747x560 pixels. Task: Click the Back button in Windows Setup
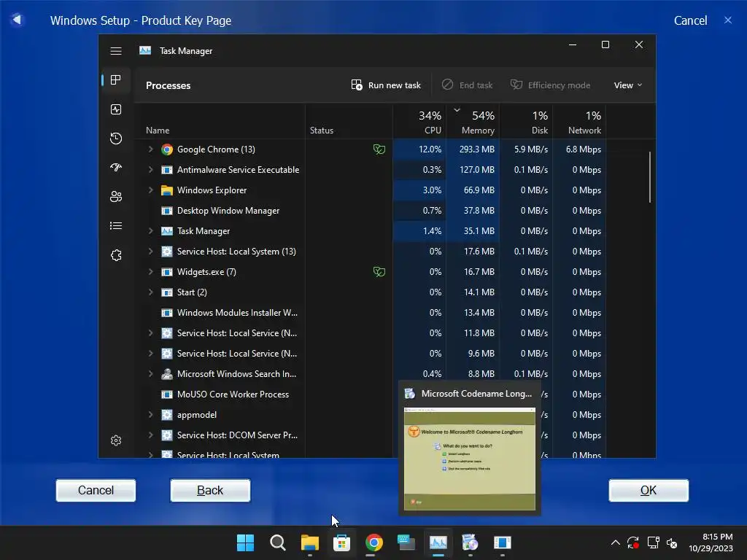[210, 491]
